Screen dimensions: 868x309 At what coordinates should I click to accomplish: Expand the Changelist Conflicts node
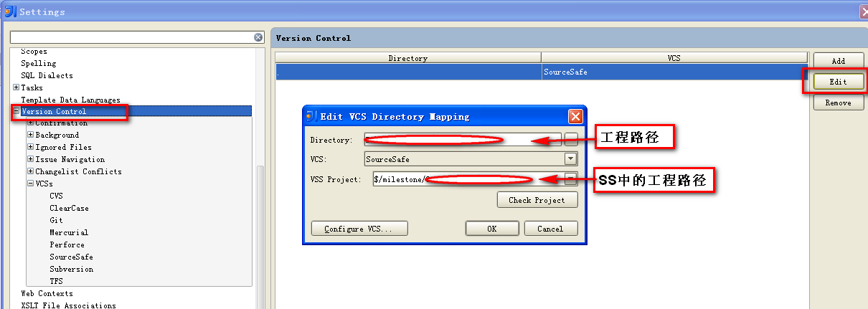30,171
